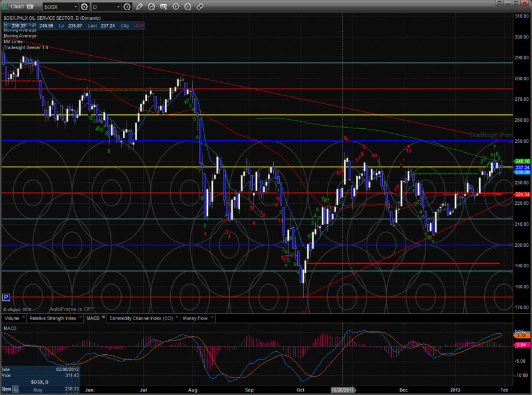This screenshot has width=532, height=395.
Task: Click the green 240.18 price marker
Action: tap(522, 161)
